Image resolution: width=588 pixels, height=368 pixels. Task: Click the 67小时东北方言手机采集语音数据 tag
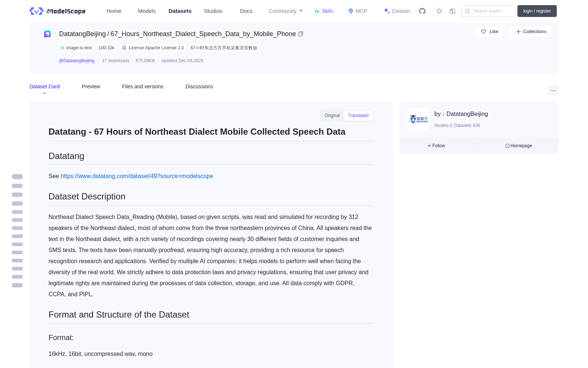point(224,48)
